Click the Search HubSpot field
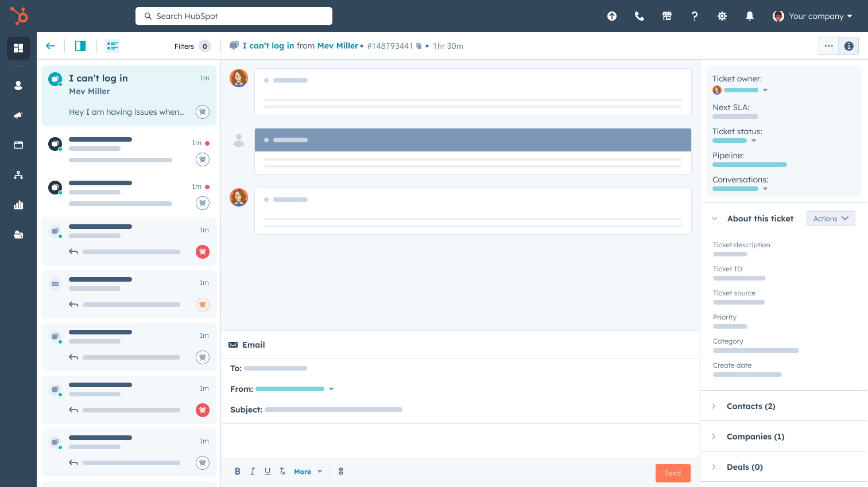Viewport: 868px width, 487px height. point(234,16)
